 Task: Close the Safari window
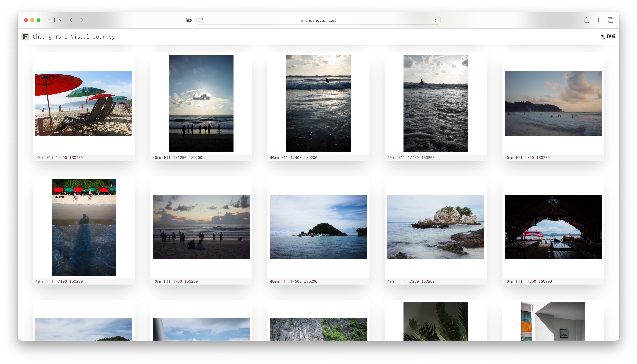click(x=26, y=20)
